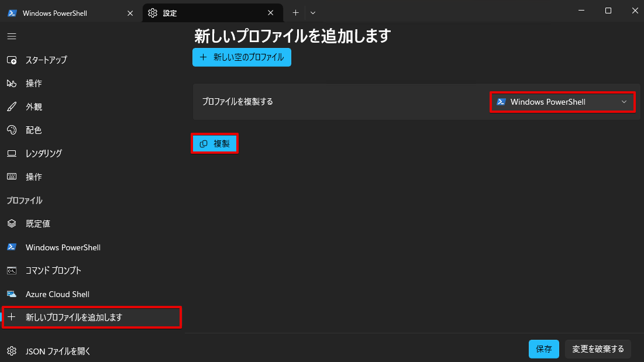This screenshot has width=644, height=362.
Task: Click 変更を破棄する to discard changes
Action: coord(598,349)
